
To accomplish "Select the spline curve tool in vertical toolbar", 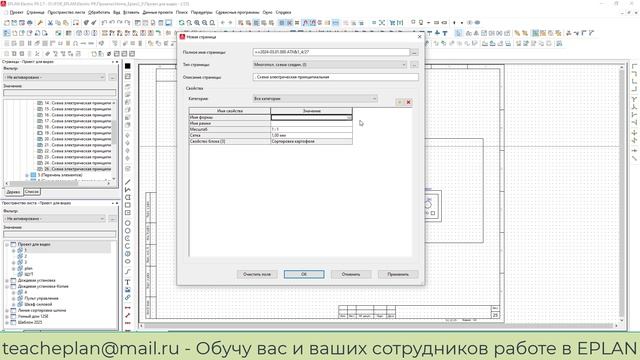I will [x=128, y=271].
